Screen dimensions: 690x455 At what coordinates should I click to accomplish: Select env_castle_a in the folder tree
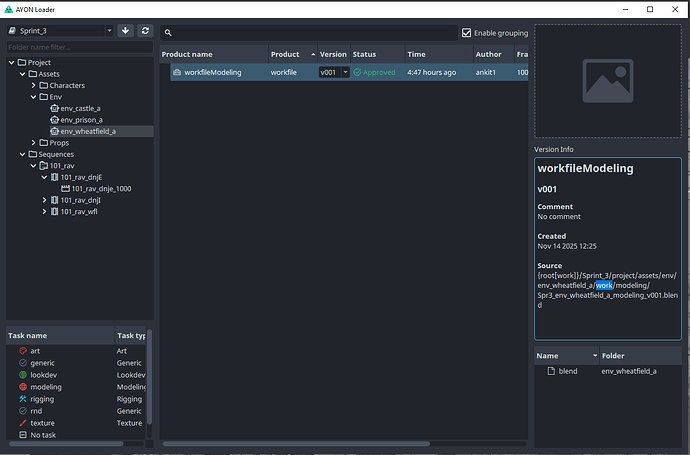tap(81, 109)
